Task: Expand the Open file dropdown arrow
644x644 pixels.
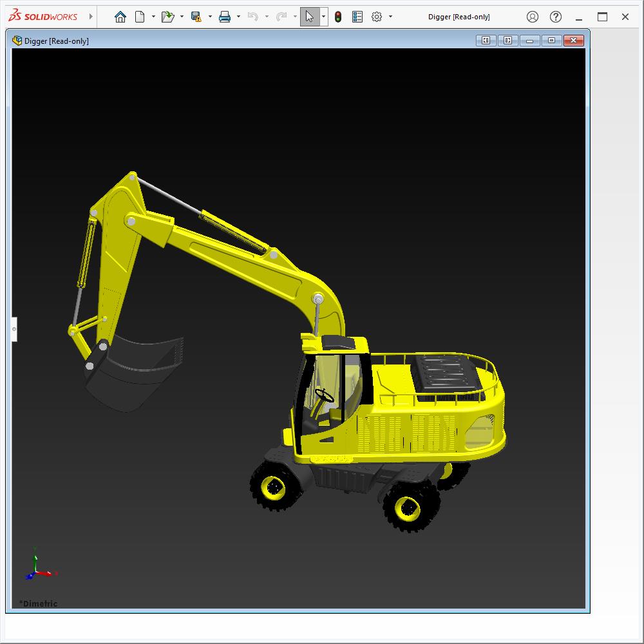Action: pyautogui.click(x=182, y=17)
